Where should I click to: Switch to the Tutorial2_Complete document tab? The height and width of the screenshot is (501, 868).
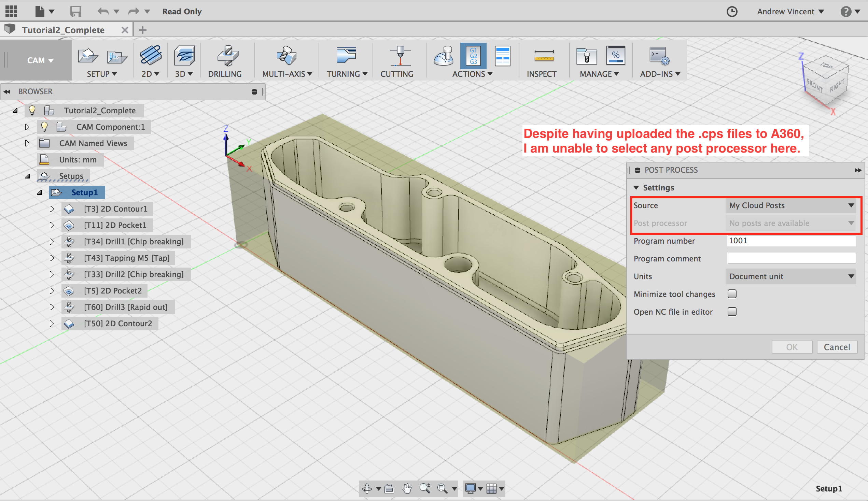pyautogui.click(x=63, y=30)
